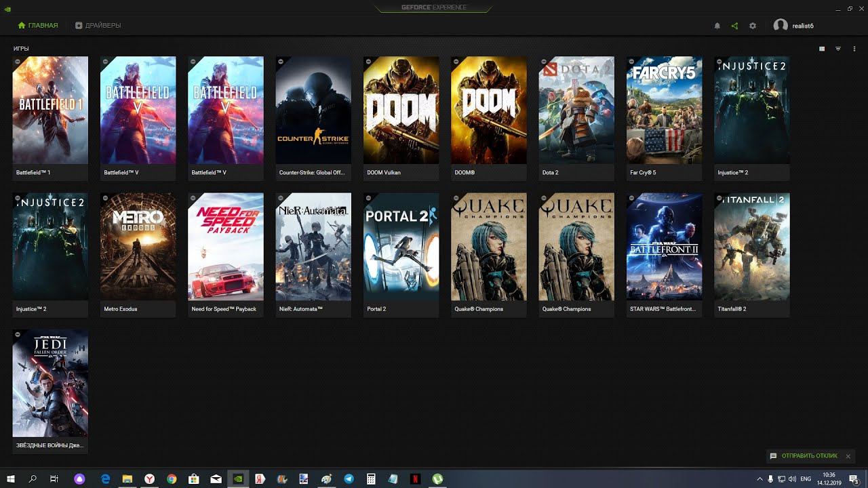The width and height of the screenshot is (868, 488).
Task: Select the Metro Exodus game card
Action: 138,255
